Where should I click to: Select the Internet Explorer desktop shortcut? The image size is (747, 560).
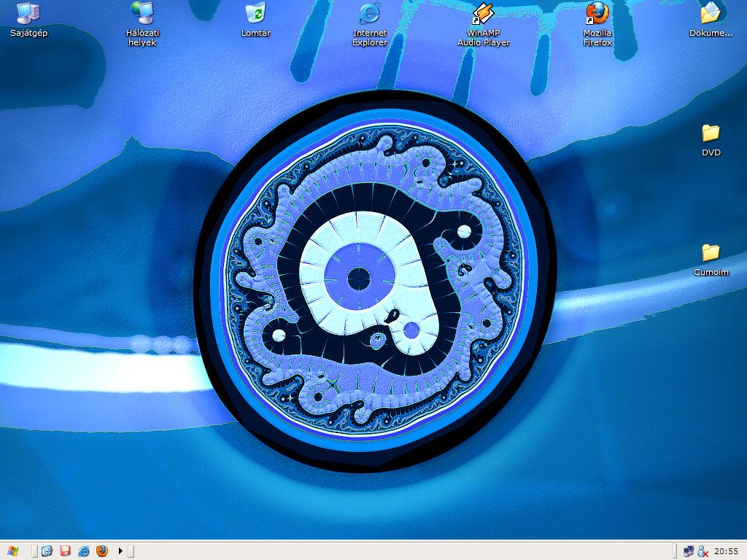click(370, 24)
